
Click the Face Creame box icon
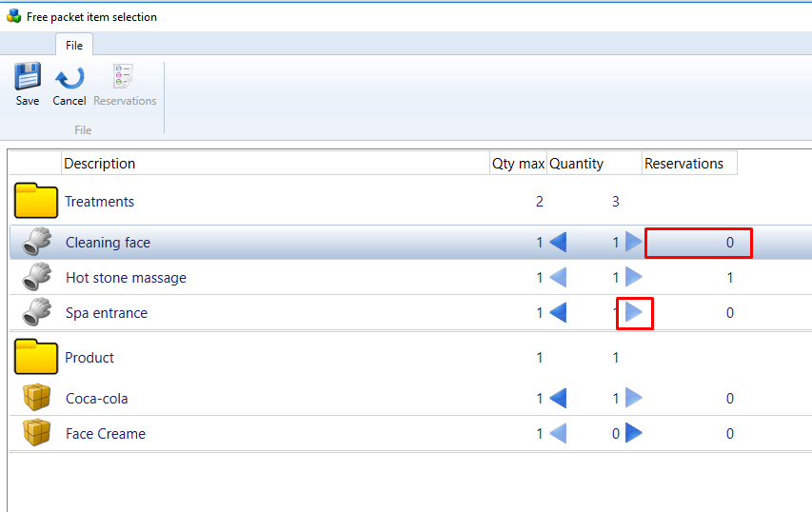tap(37, 433)
